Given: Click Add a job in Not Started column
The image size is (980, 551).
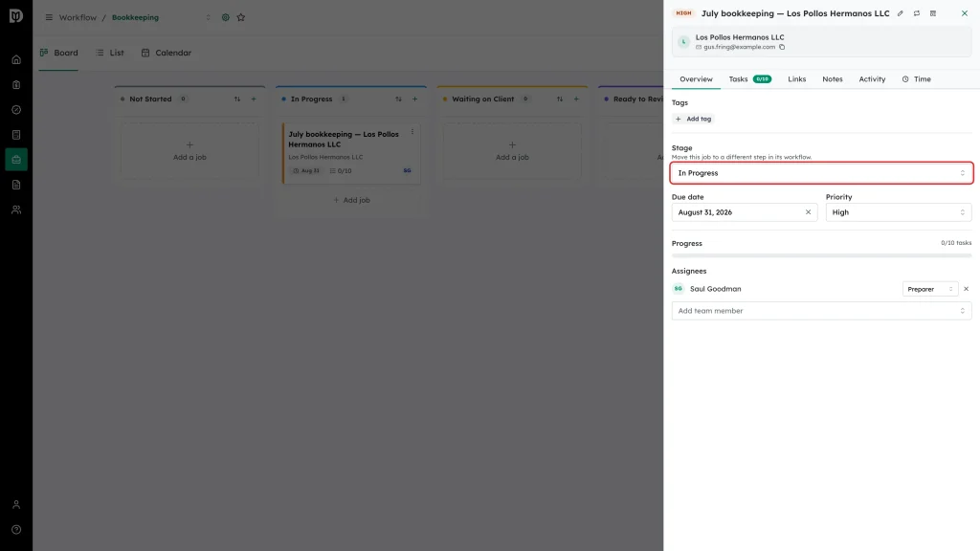Looking at the screenshot, I should coord(189,150).
